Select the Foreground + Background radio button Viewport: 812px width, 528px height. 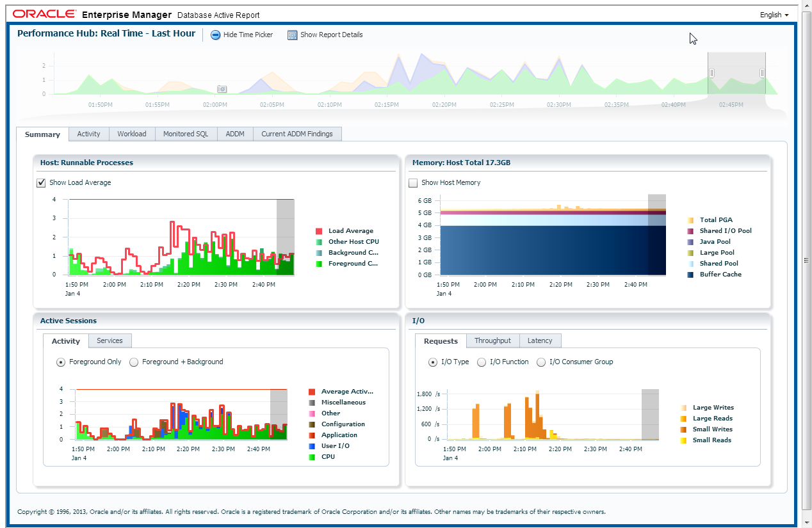click(x=134, y=362)
